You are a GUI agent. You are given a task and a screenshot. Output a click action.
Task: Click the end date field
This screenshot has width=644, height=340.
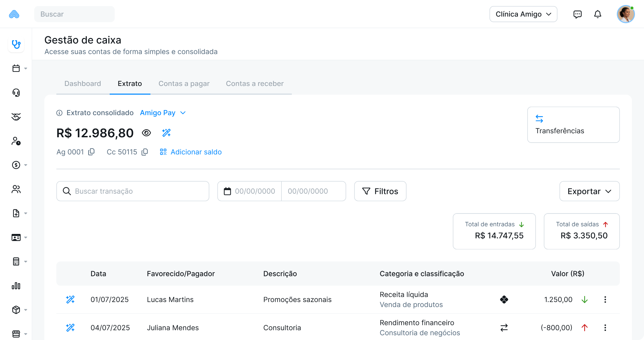314,191
